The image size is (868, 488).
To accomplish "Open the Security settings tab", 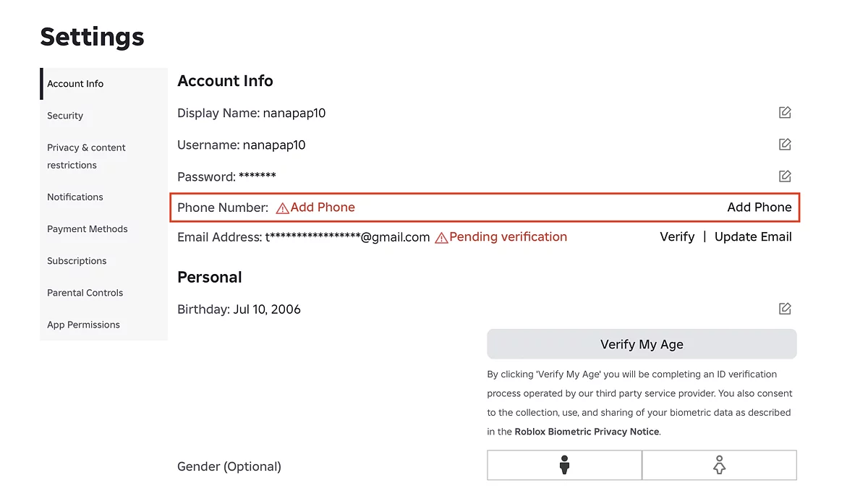I will coord(65,116).
